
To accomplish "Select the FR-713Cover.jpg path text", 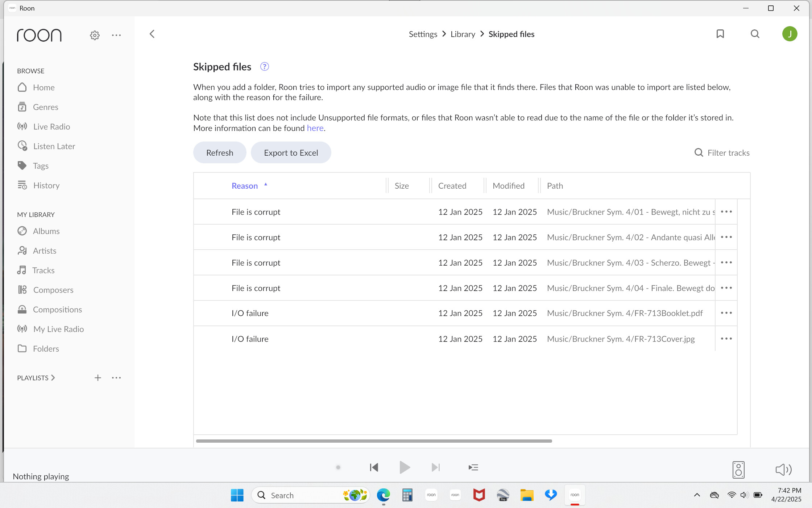I will click(621, 339).
